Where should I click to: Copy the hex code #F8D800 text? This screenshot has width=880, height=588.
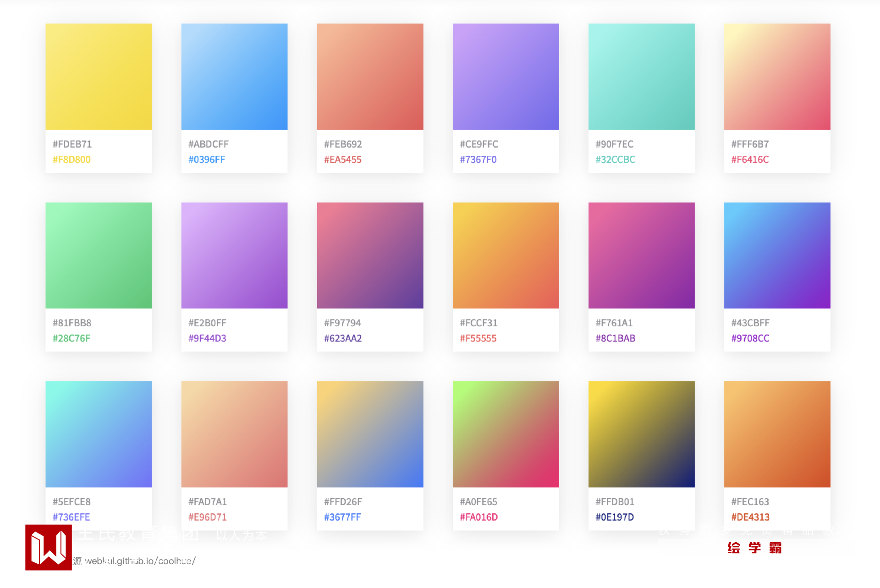pos(71,159)
